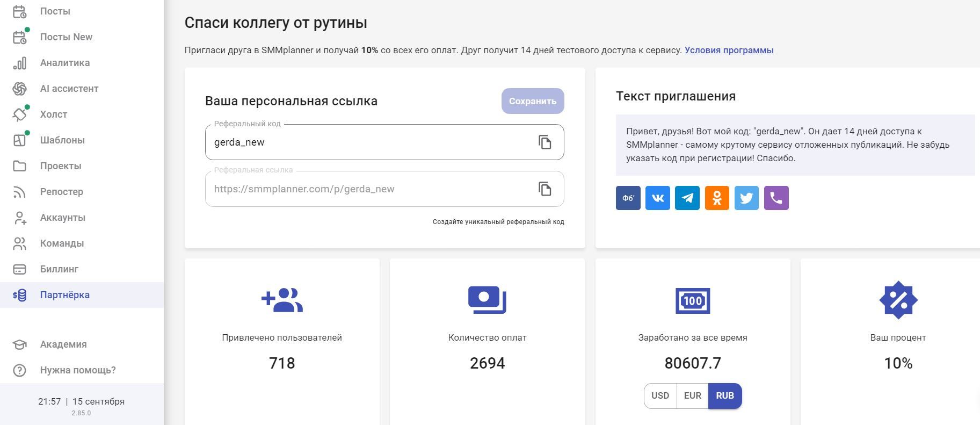Open the Академия graduation cap icon

[19, 344]
